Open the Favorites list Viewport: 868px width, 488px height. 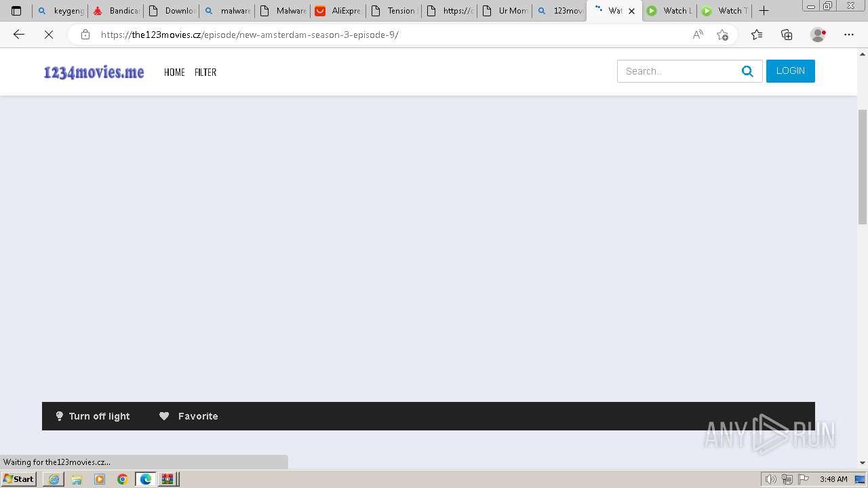[757, 35]
